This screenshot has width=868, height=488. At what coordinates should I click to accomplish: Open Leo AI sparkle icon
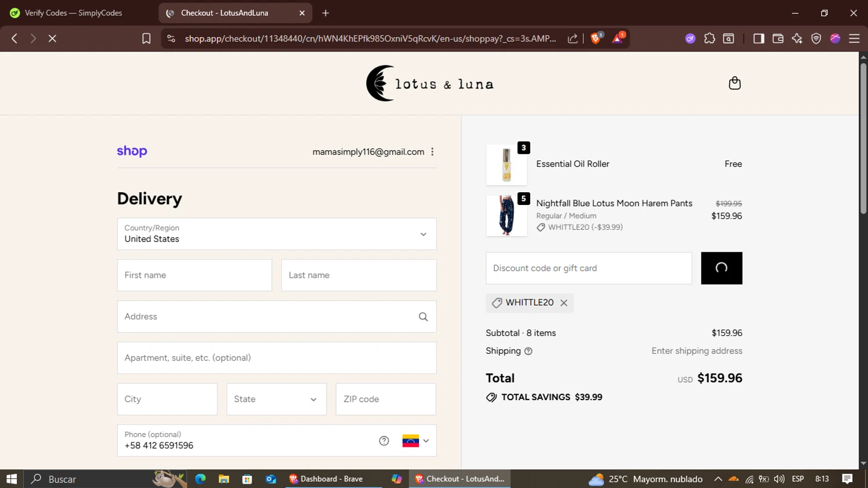(797, 38)
